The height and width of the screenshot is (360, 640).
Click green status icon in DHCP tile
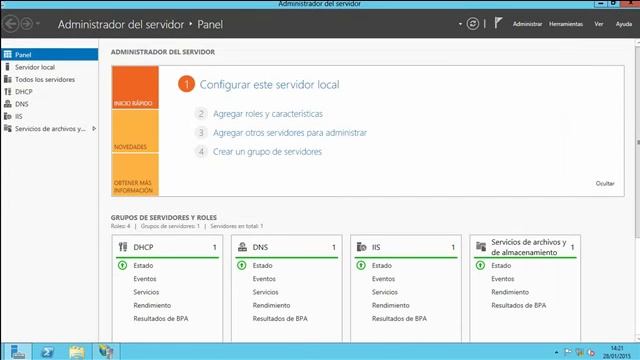click(x=122, y=265)
